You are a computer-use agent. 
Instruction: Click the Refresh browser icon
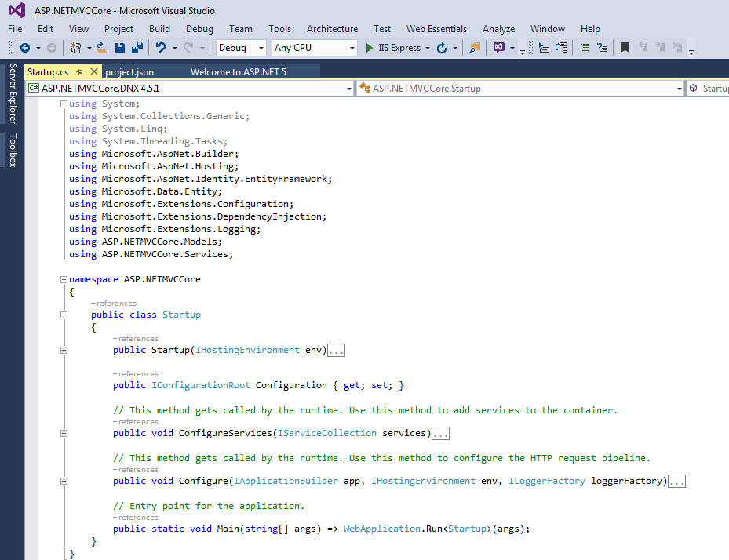click(x=442, y=48)
